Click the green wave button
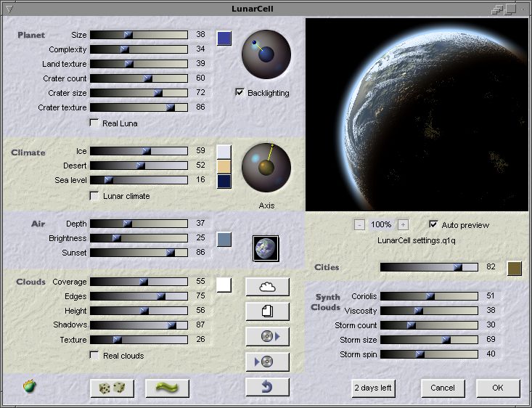 point(167,388)
